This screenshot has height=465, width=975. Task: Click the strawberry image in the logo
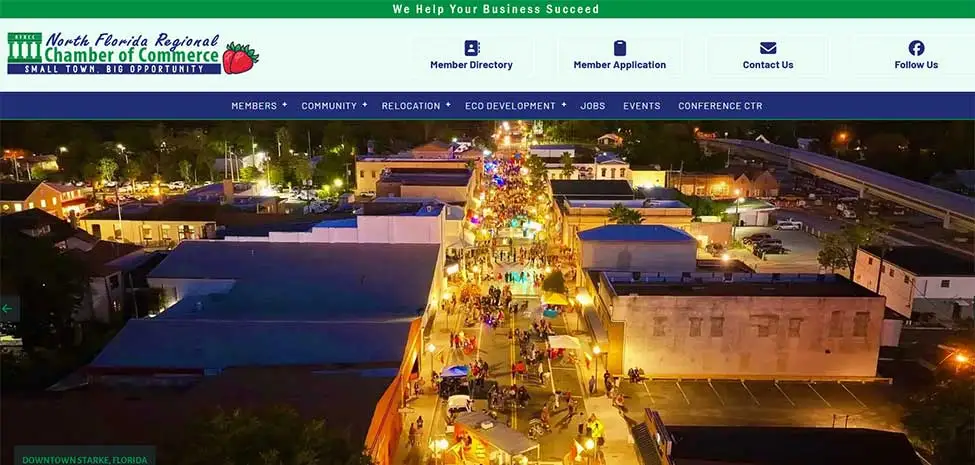240,58
